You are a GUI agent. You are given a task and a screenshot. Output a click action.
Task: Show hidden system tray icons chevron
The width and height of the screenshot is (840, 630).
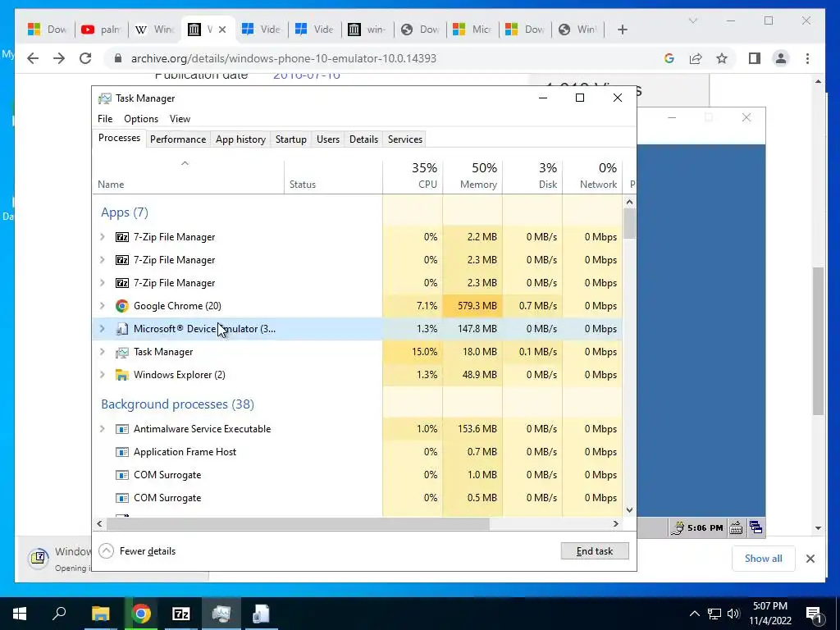(694, 614)
